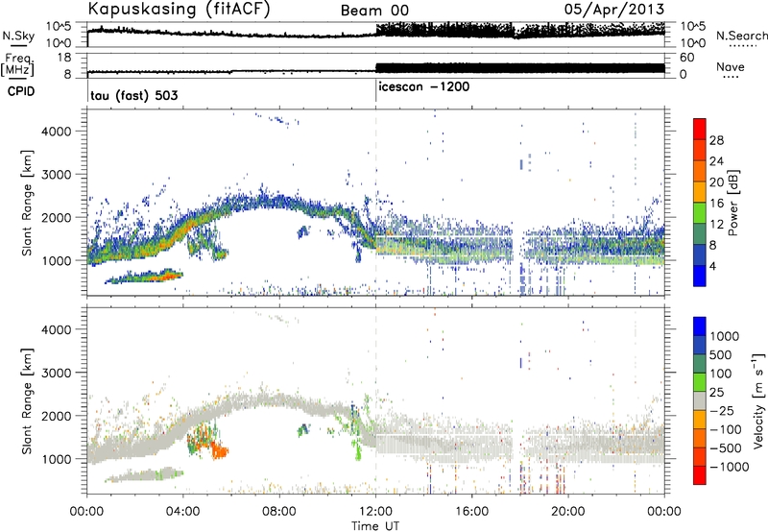Click the 04:00 time axis label
Viewport: 768px width, 532px height.
[x=183, y=512]
